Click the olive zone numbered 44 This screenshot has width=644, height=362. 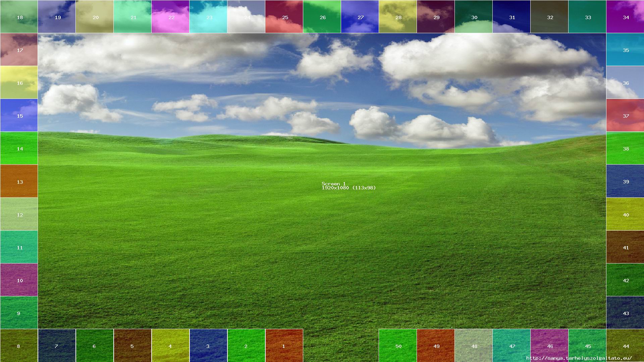(625, 344)
